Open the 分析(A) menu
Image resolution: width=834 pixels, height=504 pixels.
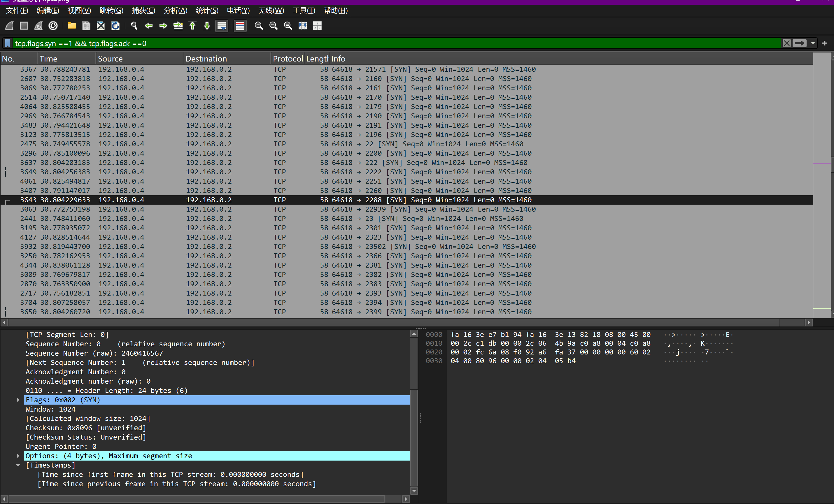(x=175, y=10)
